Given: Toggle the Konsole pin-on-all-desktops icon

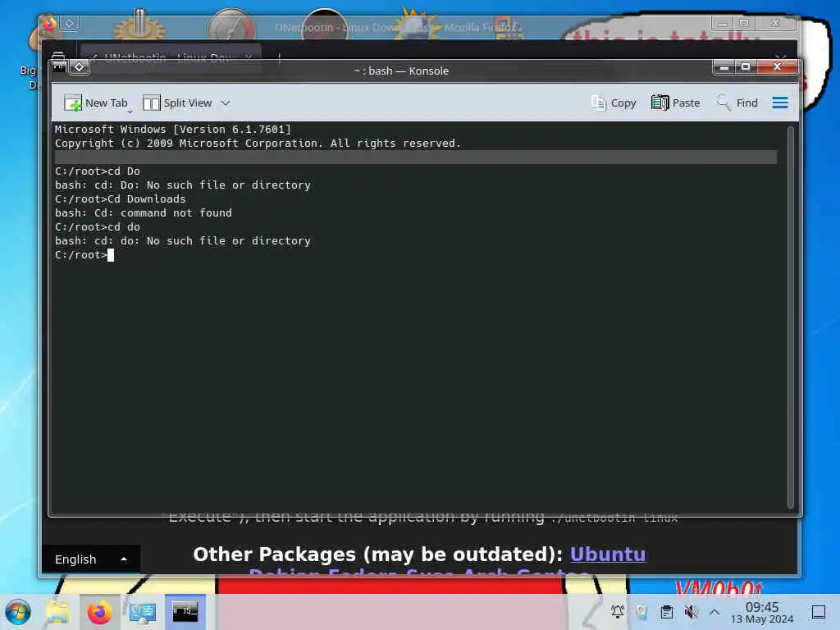Looking at the screenshot, I should [80, 67].
